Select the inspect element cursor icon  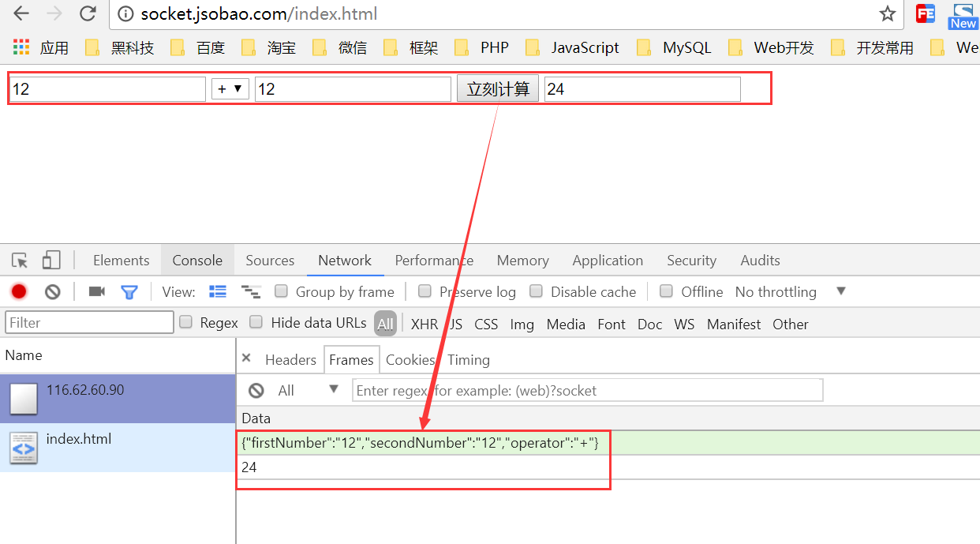(20, 261)
